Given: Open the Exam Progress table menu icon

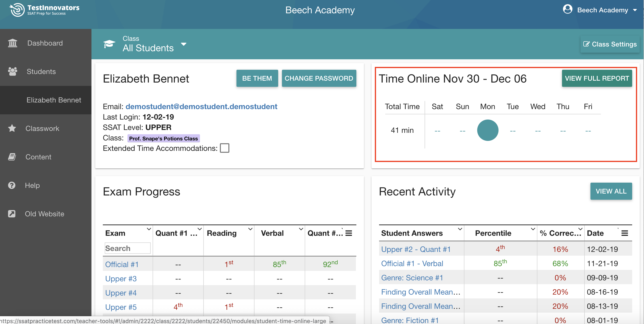Looking at the screenshot, I should (x=349, y=233).
